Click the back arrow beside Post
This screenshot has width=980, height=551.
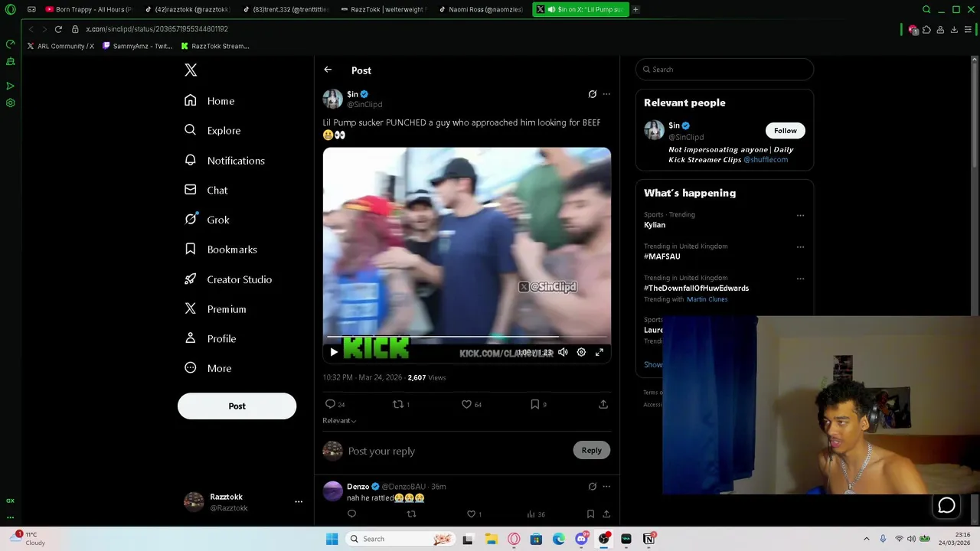click(x=328, y=70)
